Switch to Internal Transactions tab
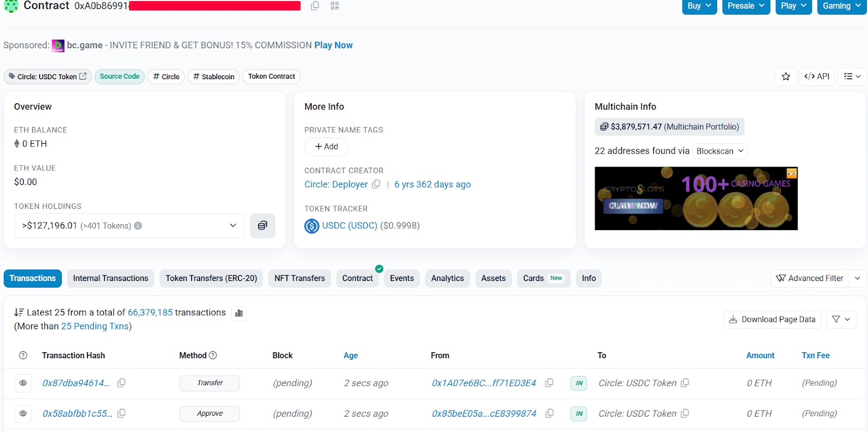 pos(111,278)
